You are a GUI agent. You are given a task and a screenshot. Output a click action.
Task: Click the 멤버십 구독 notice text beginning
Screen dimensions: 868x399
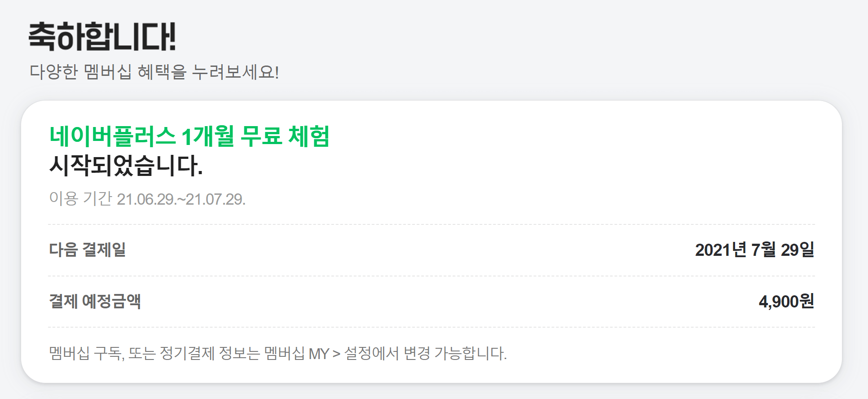click(86, 353)
